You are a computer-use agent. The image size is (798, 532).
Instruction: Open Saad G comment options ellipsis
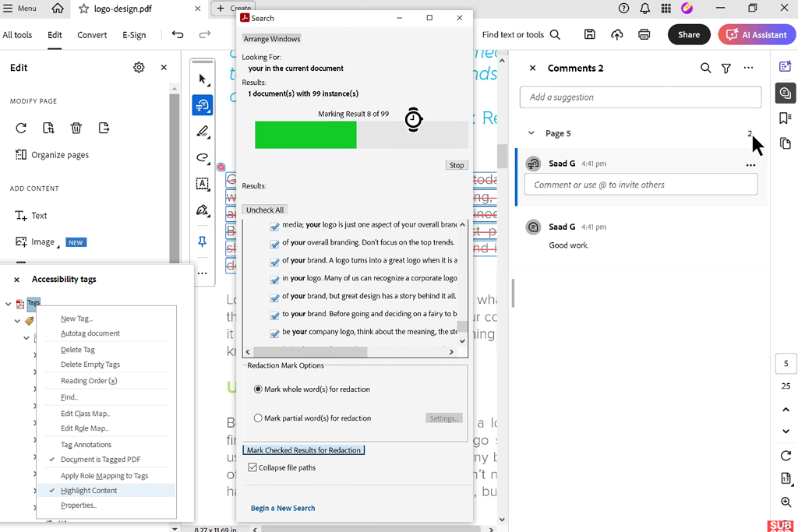pos(750,165)
